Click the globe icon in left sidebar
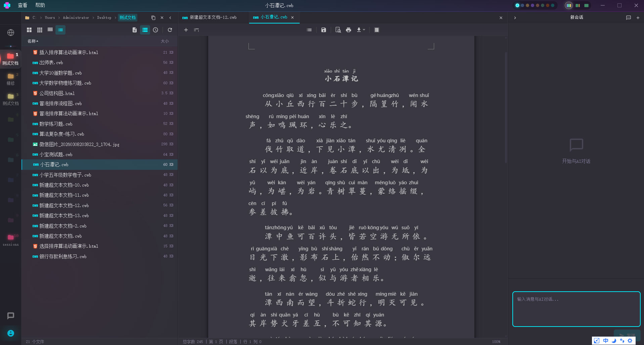This screenshot has width=644, height=345. click(x=11, y=33)
